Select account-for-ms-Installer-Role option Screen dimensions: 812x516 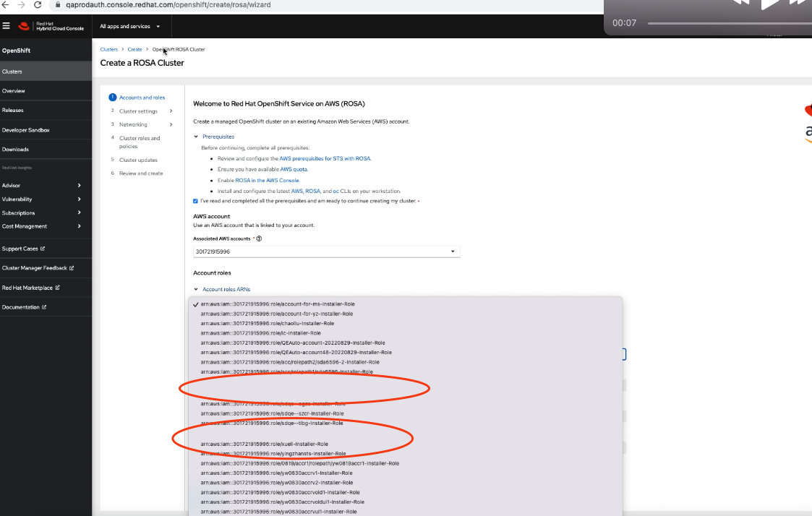coord(406,304)
